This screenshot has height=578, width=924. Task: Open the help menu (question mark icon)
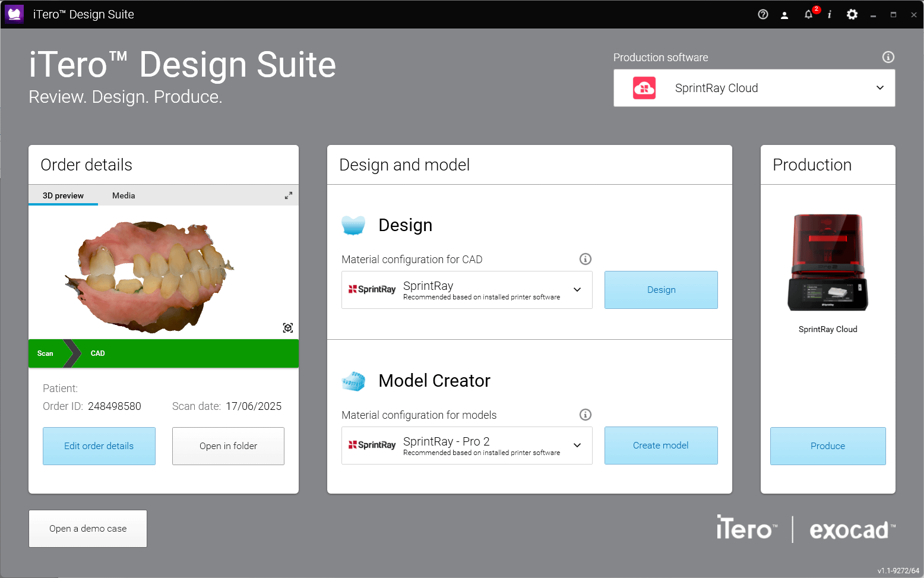click(762, 14)
